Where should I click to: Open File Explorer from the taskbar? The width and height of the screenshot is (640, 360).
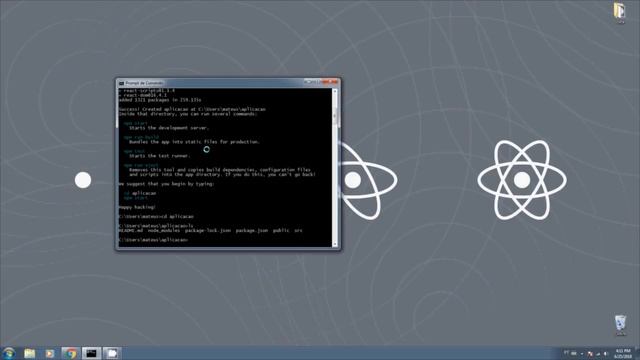(29, 353)
